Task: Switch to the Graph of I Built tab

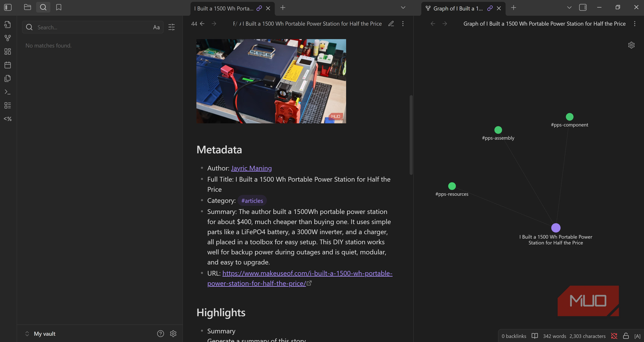Action: tap(457, 8)
